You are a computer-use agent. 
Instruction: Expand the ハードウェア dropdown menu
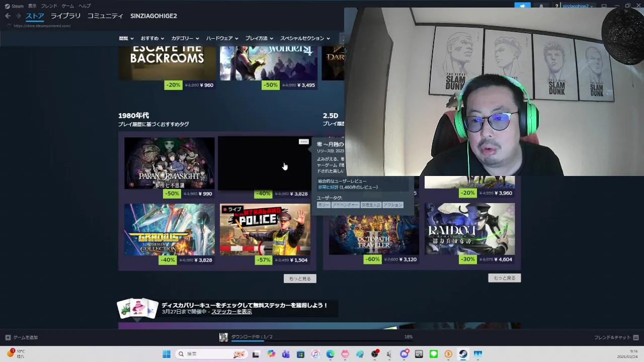[222, 38]
